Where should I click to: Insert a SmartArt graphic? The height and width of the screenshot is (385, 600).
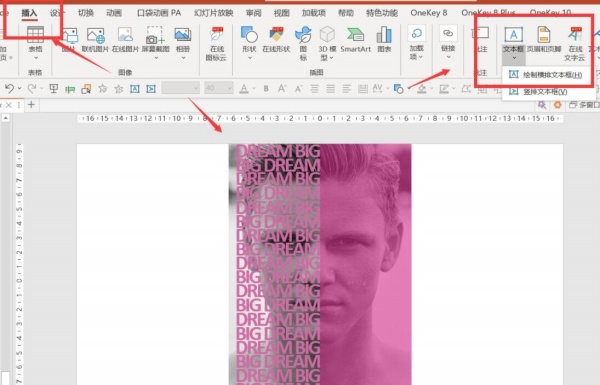355,40
